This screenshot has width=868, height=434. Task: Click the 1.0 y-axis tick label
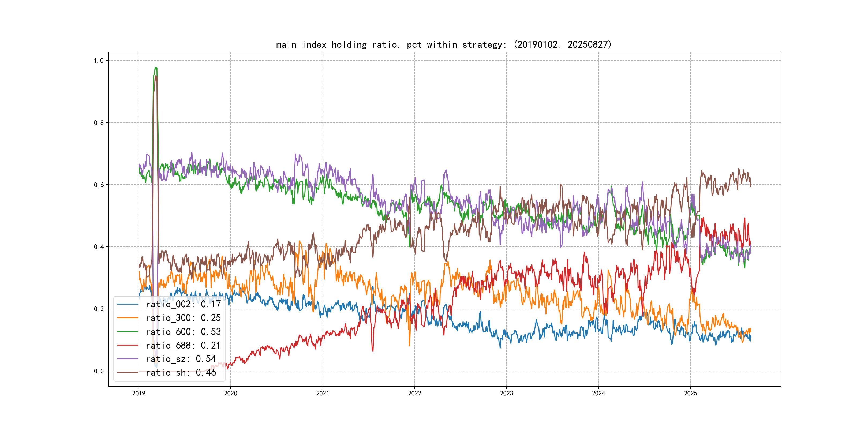(x=99, y=61)
